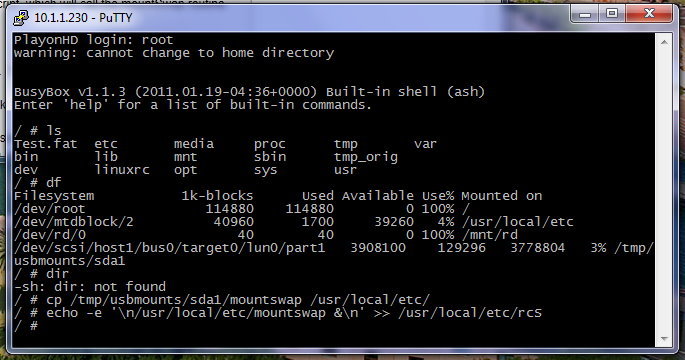The height and width of the screenshot is (360, 685).
Task: Click the 'tmp_orig' directory name
Action: click(x=366, y=157)
